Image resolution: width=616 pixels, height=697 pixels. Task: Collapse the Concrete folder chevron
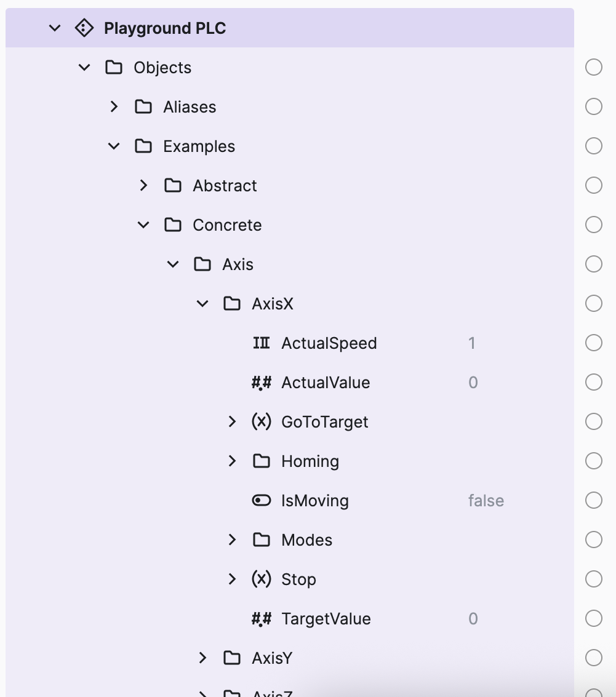tap(143, 225)
